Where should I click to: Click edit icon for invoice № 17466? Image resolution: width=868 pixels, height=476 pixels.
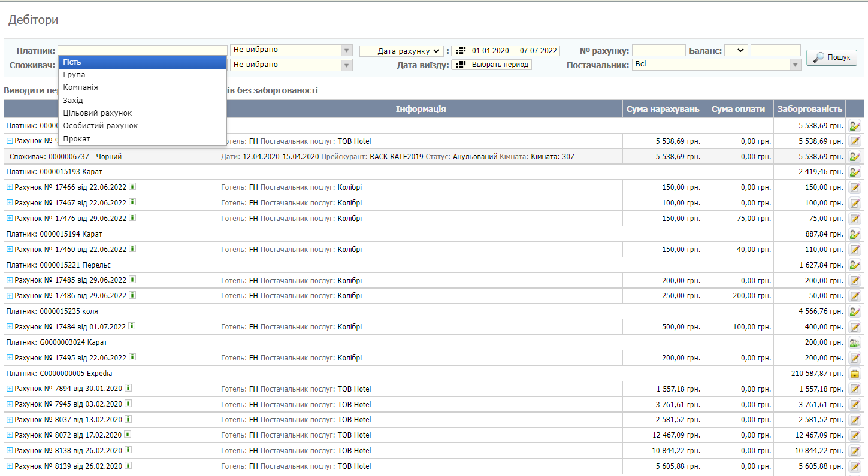point(855,187)
